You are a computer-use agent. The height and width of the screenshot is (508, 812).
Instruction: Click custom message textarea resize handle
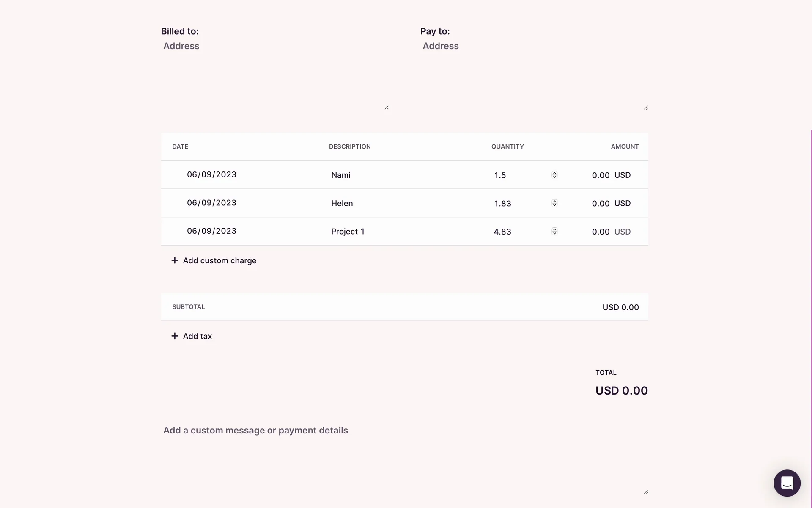click(x=646, y=492)
